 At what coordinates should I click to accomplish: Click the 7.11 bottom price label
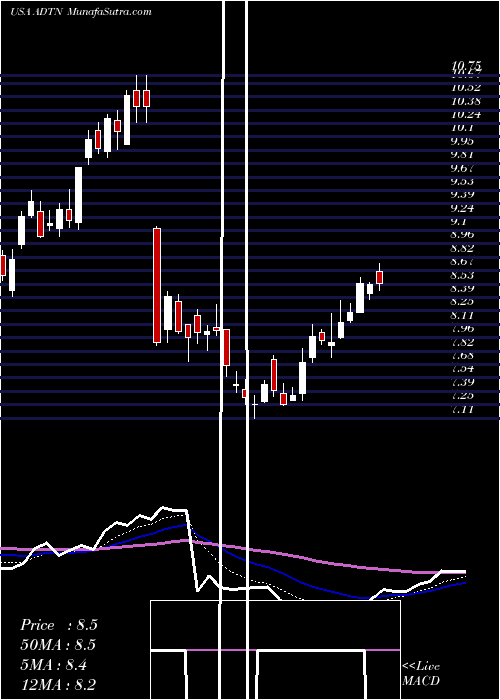[x=464, y=409]
